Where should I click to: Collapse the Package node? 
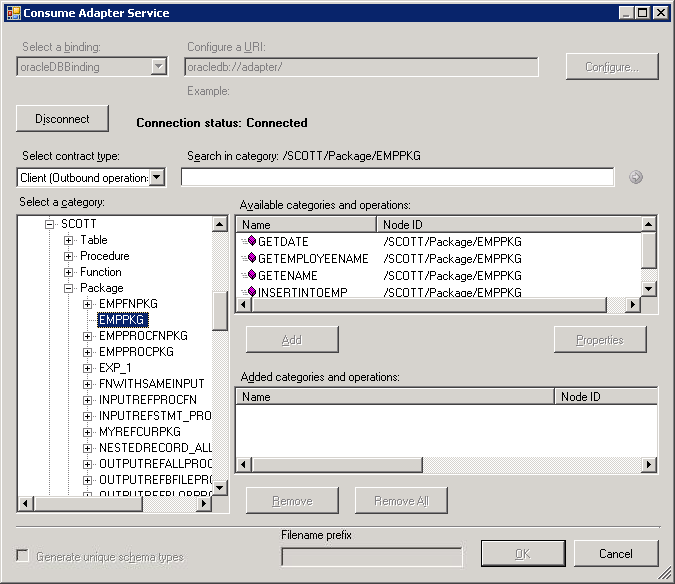(x=68, y=288)
